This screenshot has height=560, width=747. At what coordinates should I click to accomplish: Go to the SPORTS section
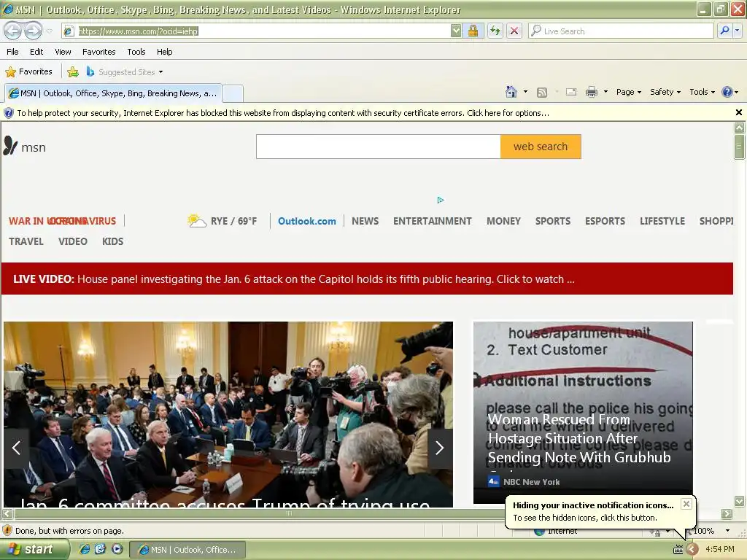553,221
